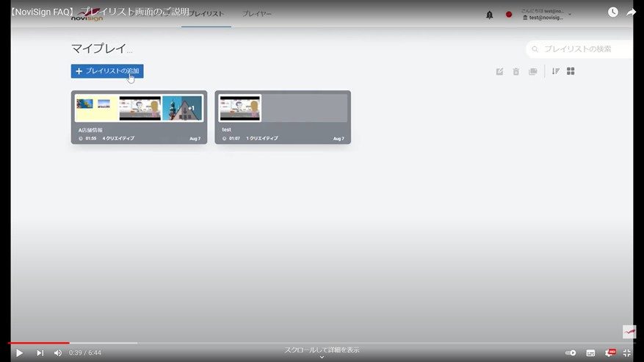The width and height of the screenshot is (644, 362).
Task: Open video settings gear
Action: pos(609,352)
